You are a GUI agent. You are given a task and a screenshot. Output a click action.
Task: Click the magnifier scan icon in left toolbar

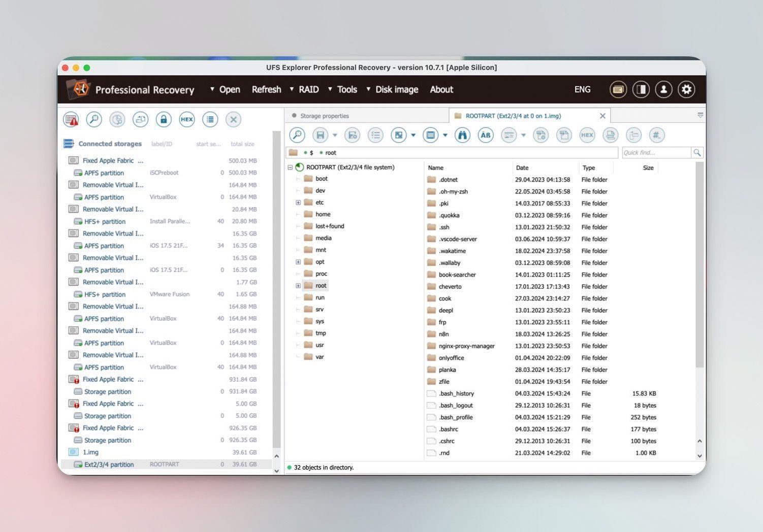tap(93, 119)
